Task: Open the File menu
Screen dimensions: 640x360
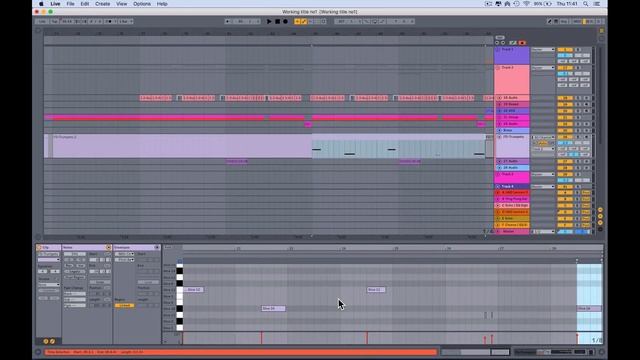Action: pos(71,4)
